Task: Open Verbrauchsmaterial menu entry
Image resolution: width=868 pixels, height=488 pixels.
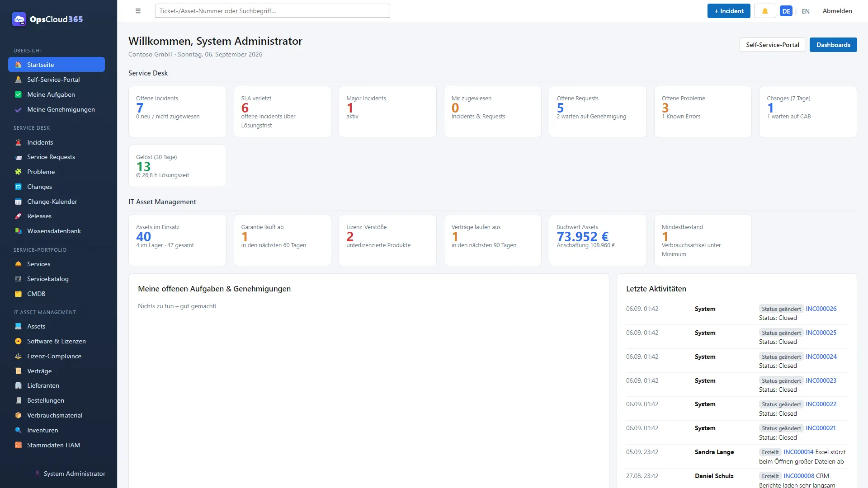Action: [57, 415]
